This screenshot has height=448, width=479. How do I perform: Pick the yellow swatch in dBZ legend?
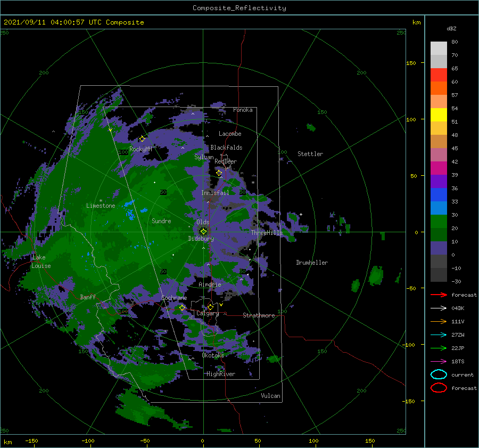tap(439, 115)
